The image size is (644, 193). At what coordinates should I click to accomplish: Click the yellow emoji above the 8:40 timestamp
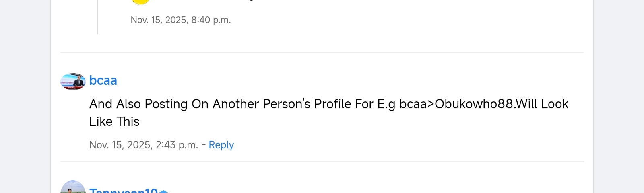[140, 2]
